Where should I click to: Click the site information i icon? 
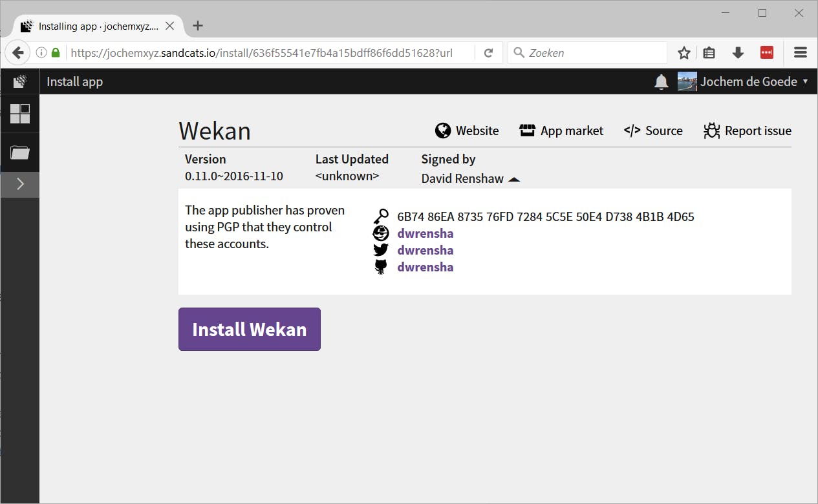pyautogui.click(x=41, y=53)
